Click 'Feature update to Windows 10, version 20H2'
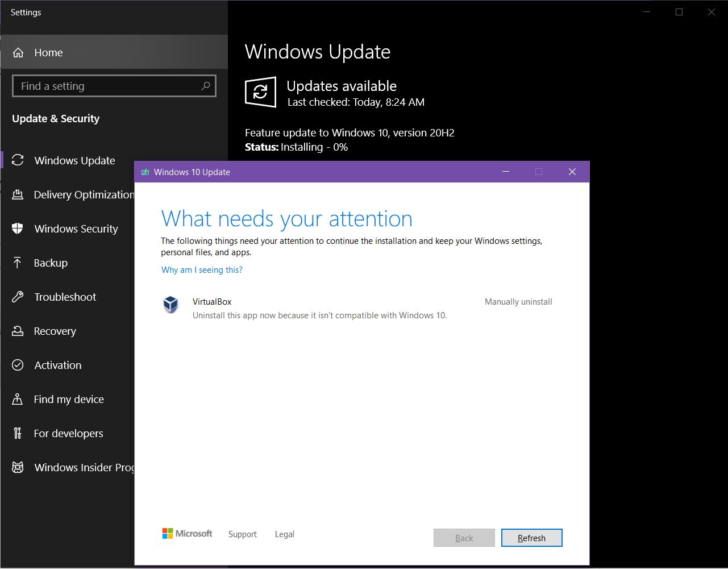The width and height of the screenshot is (728, 569). click(x=350, y=133)
